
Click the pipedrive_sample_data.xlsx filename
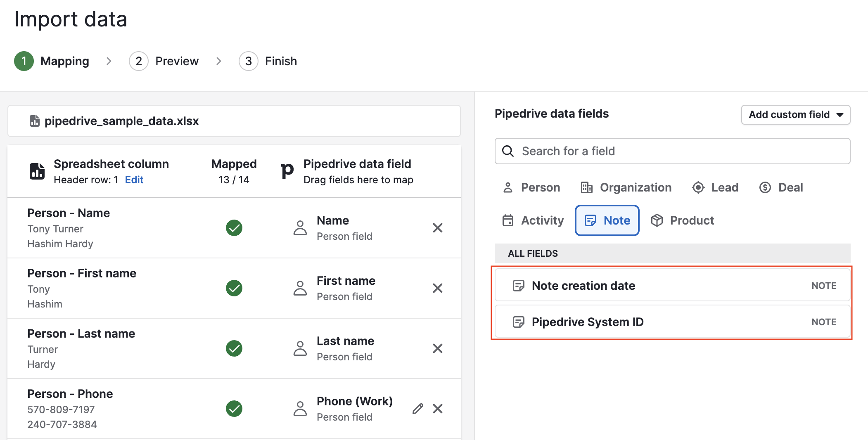click(122, 121)
